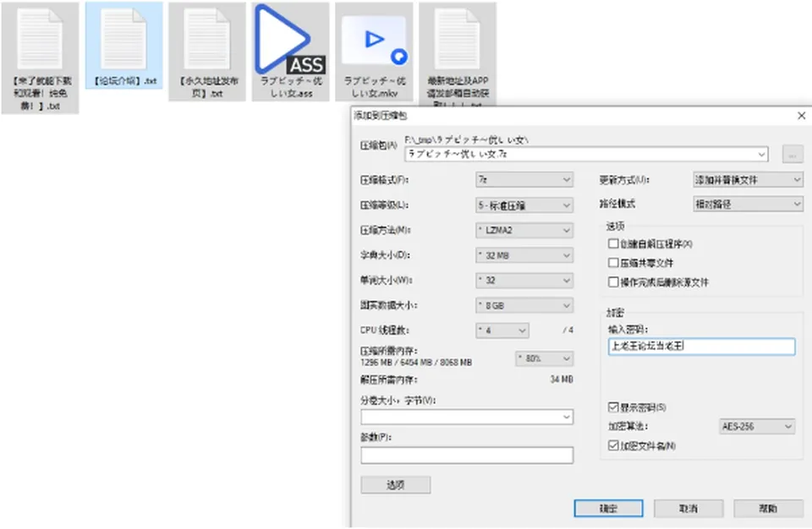
Task: Open the CPU 线程数 dropdown
Action: [x=502, y=330]
